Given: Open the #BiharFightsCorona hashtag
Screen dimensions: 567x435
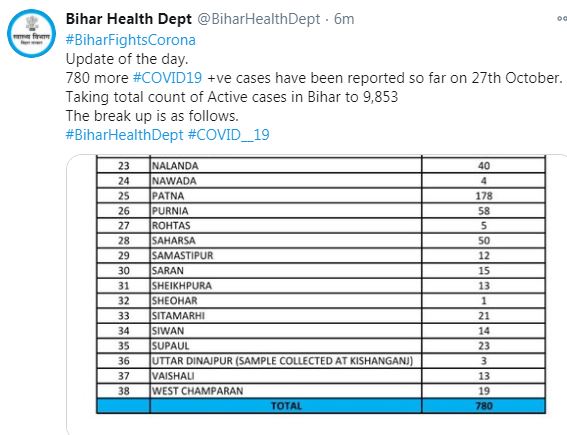Looking at the screenshot, I should pyautogui.click(x=131, y=40).
